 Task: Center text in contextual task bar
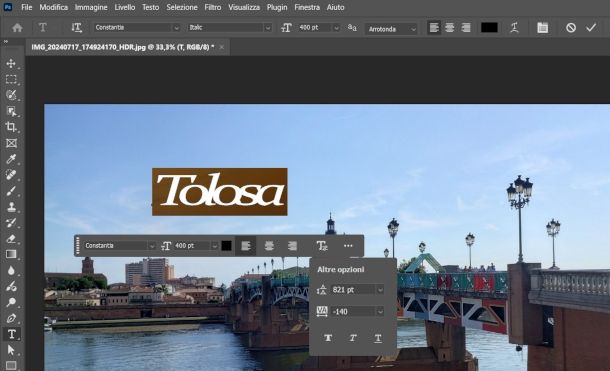(269, 246)
